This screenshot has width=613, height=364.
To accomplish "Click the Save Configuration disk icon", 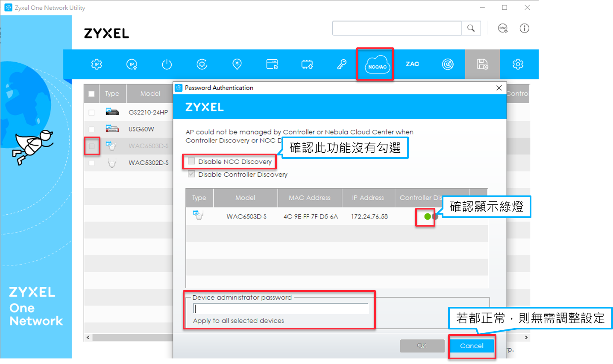I will (482, 64).
